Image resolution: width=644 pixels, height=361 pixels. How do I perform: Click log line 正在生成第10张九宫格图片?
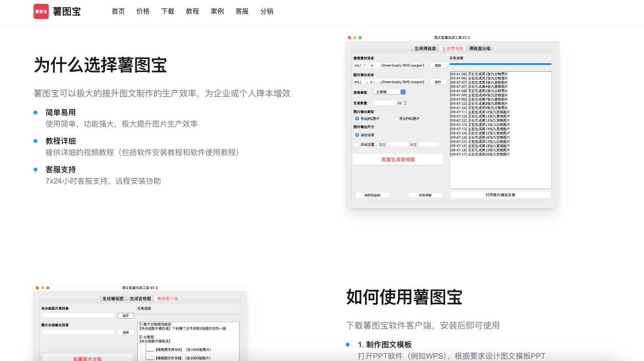pyautogui.click(x=480, y=112)
